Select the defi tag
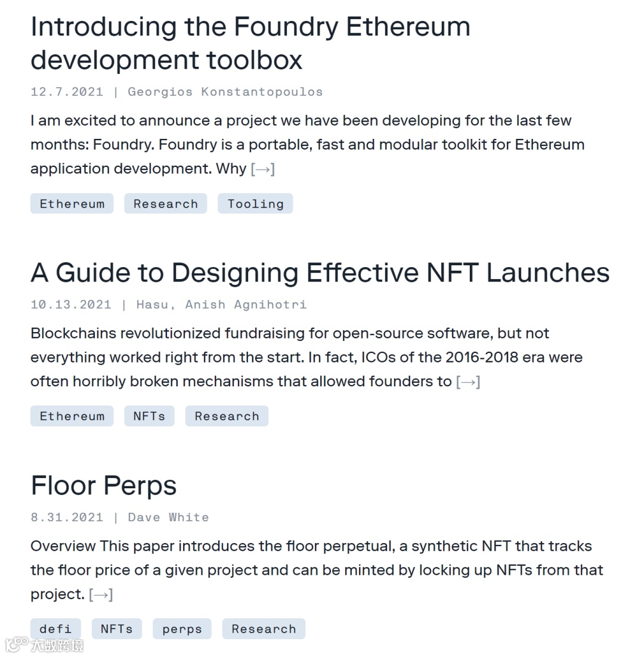 [55, 629]
